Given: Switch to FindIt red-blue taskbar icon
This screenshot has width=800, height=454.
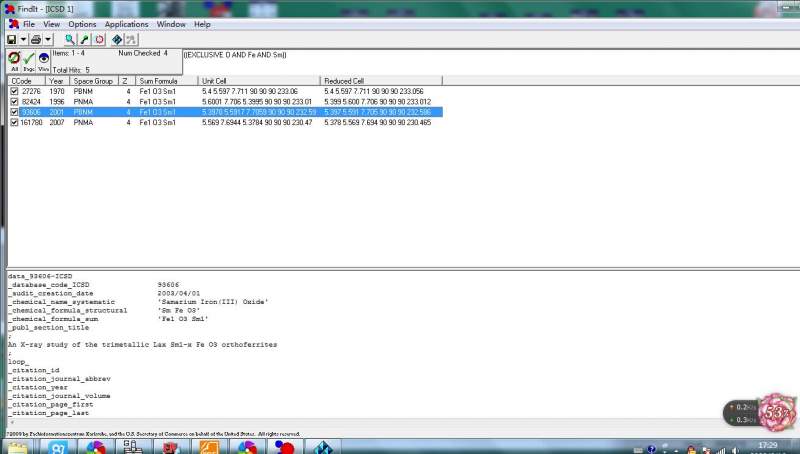Looking at the screenshot, I should 284,447.
